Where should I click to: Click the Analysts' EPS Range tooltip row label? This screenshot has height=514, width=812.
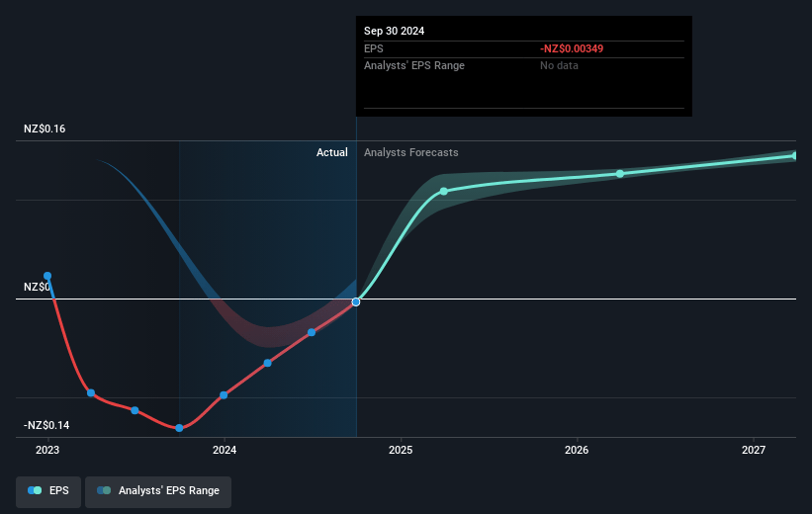[414, 66]
